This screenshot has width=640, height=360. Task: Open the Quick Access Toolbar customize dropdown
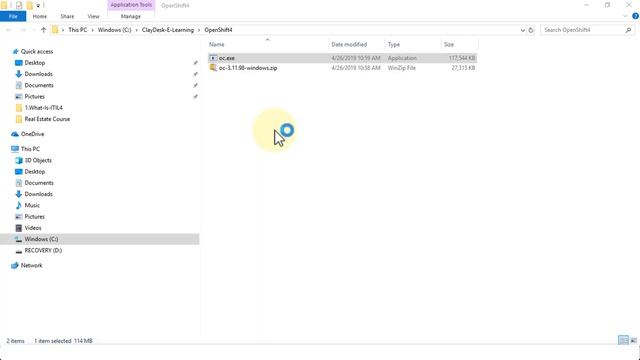point(38,6)
